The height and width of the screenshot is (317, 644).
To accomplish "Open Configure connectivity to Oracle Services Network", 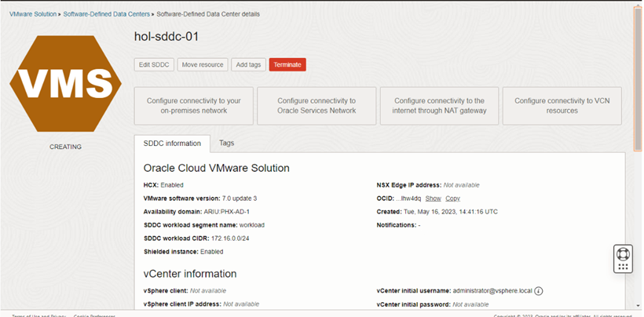I will [317, 106].
